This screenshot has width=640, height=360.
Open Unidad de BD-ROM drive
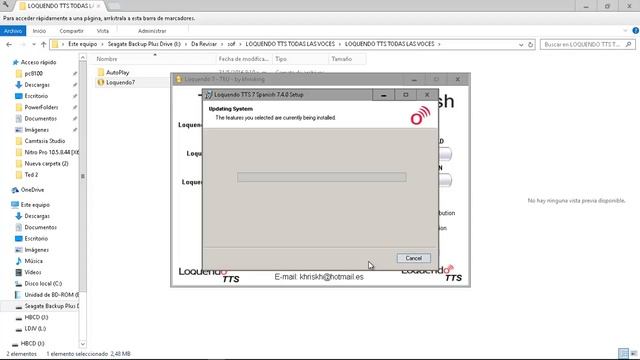point(51,295)
